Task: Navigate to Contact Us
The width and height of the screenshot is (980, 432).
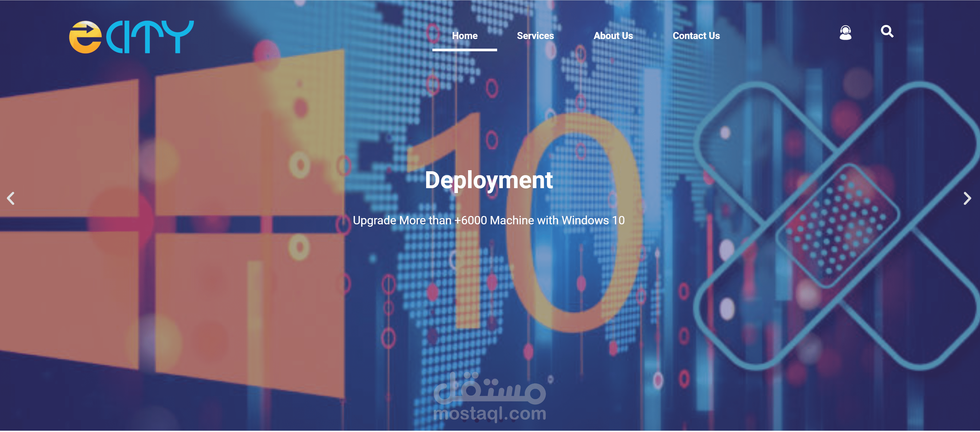Action: (x=696, y=36)
